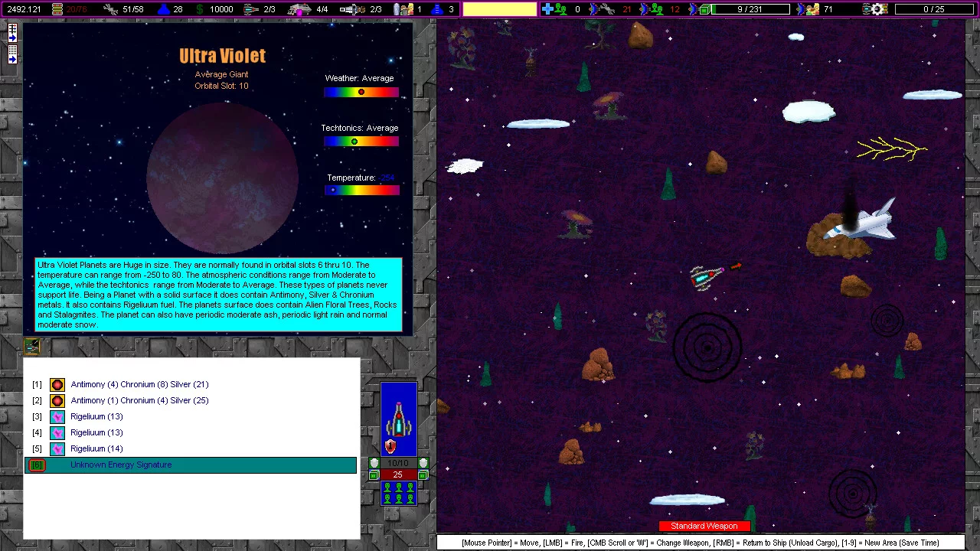
Task: Click the left shield icon beside 10/10
Action: 374,463
